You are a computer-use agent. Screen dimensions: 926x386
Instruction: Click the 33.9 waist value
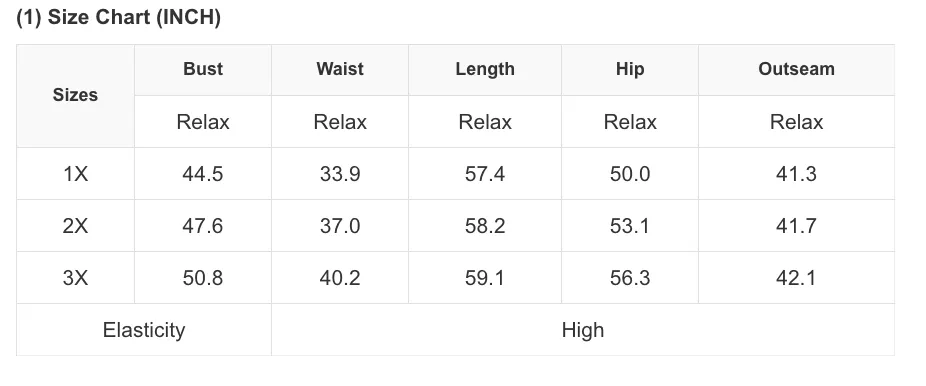click(340, 174)
